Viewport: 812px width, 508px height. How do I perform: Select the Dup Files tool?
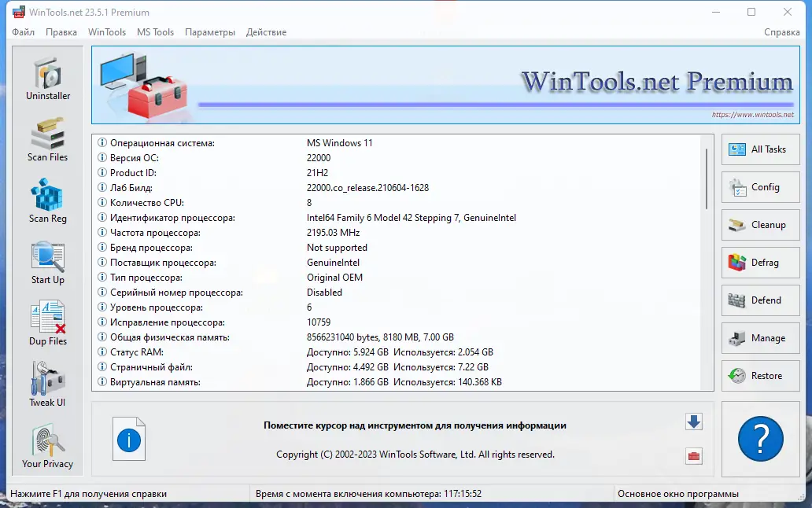[47, 322]
